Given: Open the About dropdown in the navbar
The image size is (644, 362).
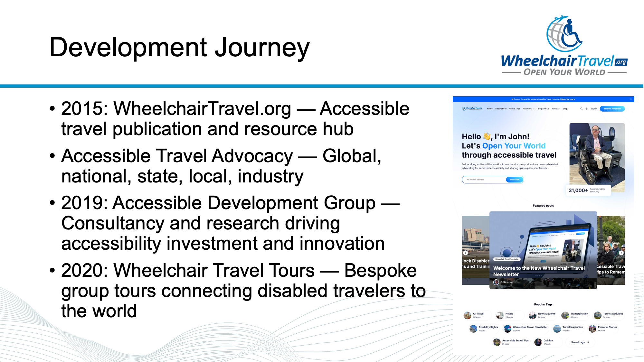Looking at the screenshot, I should point(555,109).
